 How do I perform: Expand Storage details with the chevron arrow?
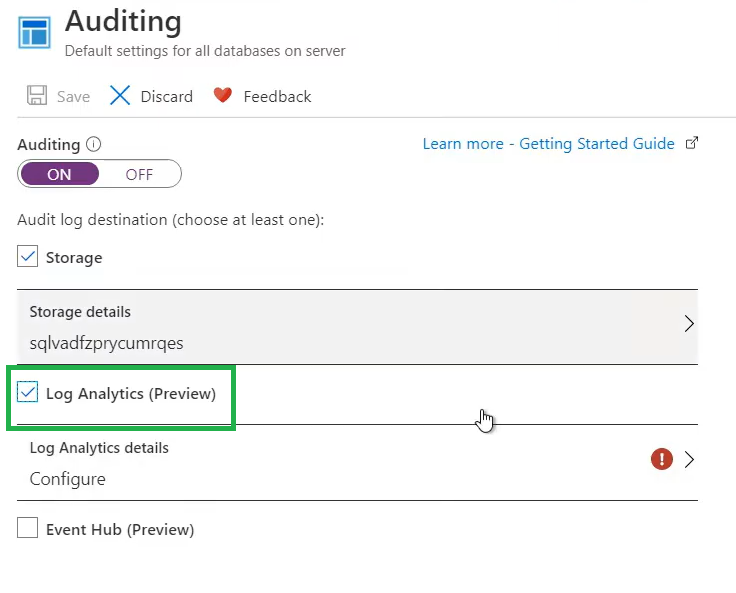[x=688, y=324]
